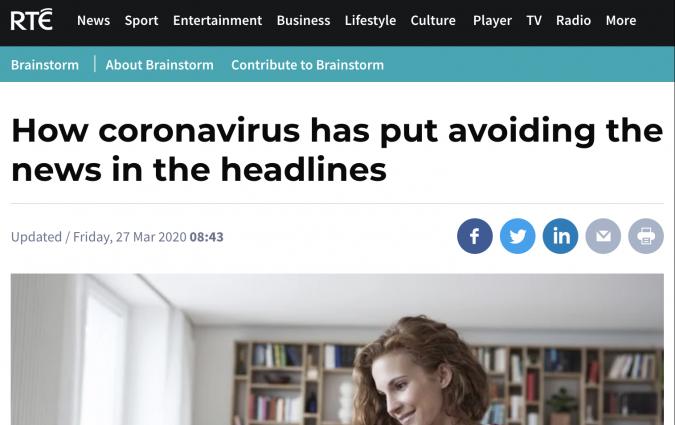The height and width of the screenshot is (425, 675).
Task: Open Contribute to Brainstorm link
Action: (307, 65)
